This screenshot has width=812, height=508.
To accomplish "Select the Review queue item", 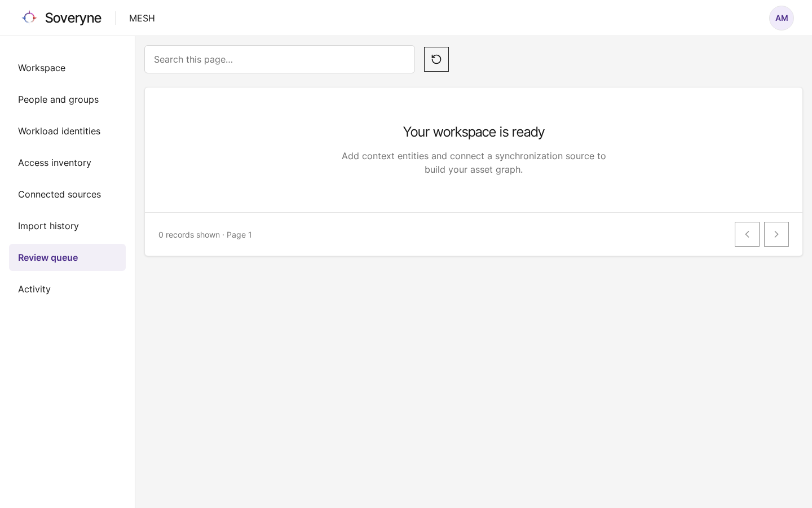I will click(67, 257).
